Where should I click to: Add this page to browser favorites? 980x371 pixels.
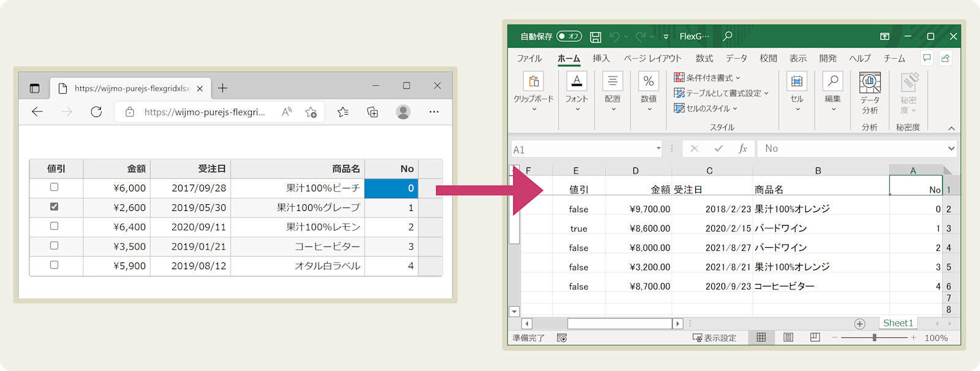click(311, 112)
